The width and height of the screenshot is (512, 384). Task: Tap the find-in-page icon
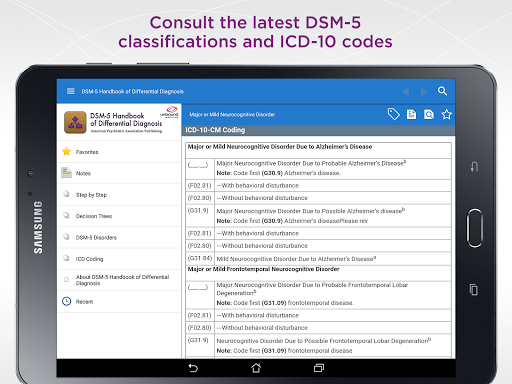click(429, 114)
